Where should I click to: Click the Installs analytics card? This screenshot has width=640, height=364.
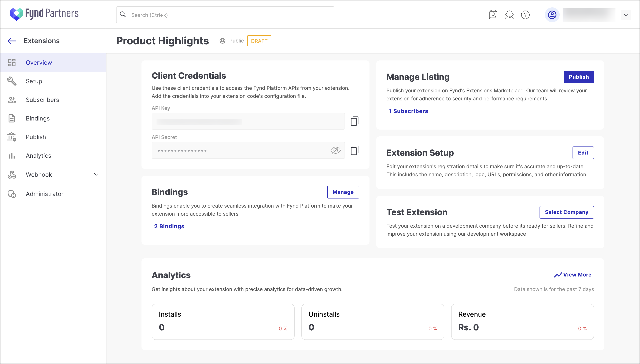point(223,322)
